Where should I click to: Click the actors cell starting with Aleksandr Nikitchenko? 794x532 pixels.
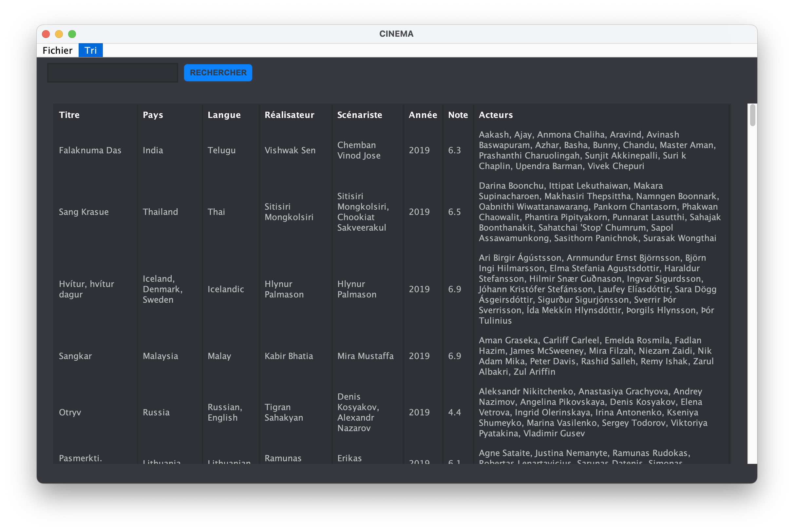click(x=593, y=412)
